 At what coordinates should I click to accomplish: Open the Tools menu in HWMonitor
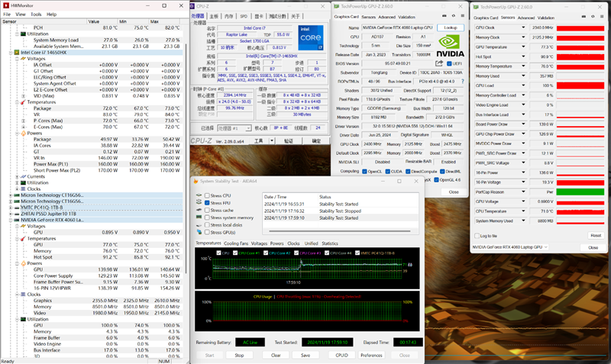[x=36, y=14]
